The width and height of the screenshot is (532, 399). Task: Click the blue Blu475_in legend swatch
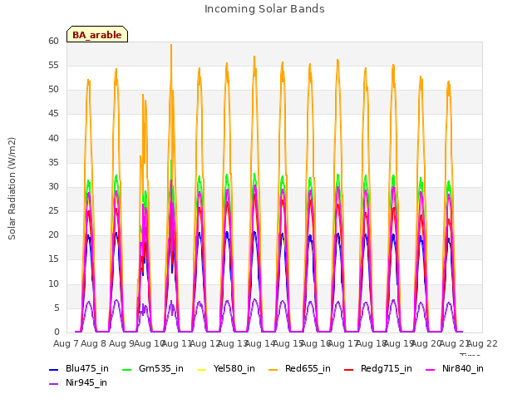[x=54, y=369]
